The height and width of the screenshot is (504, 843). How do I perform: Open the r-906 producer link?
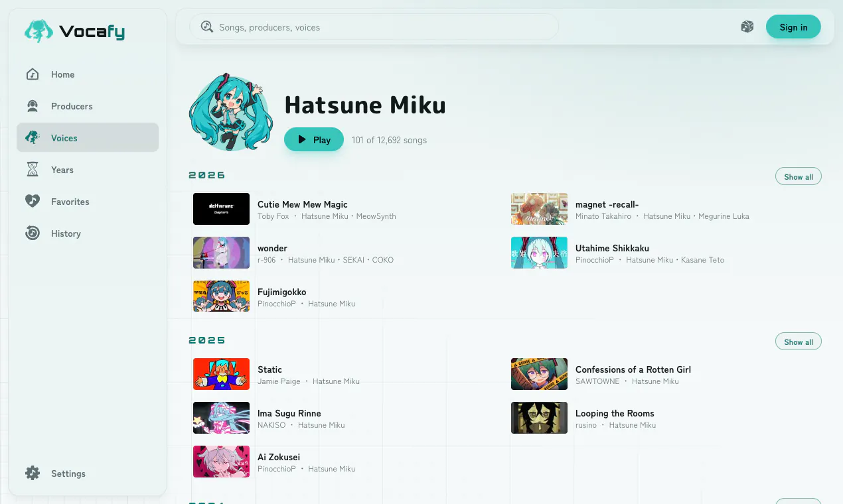(x=267, y=260)
